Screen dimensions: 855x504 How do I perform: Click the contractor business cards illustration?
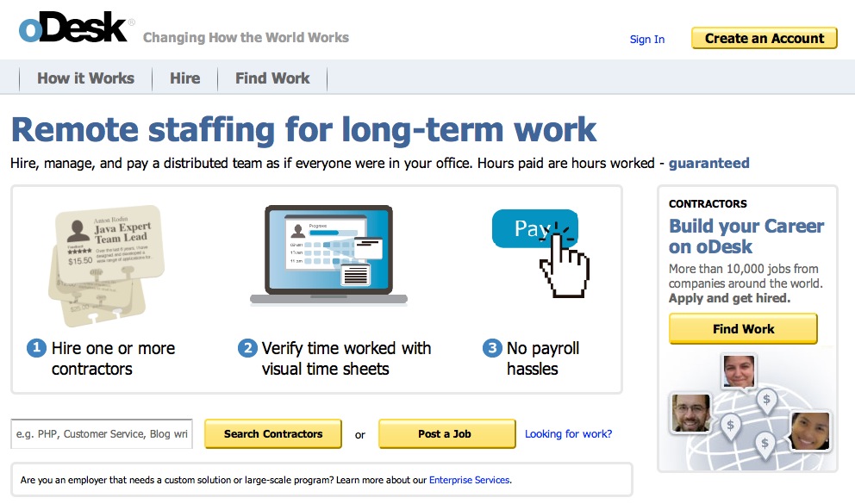(x=106, y=265)
